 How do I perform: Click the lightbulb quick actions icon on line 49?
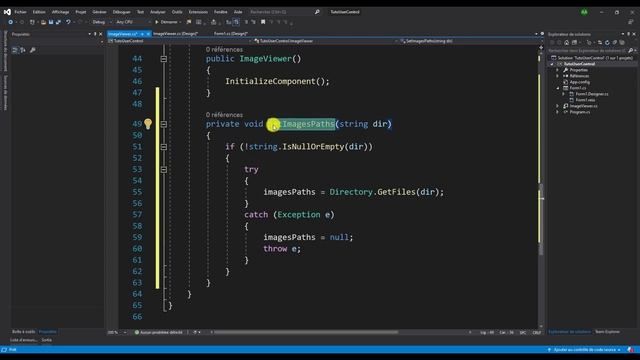[x=148, y=124]
